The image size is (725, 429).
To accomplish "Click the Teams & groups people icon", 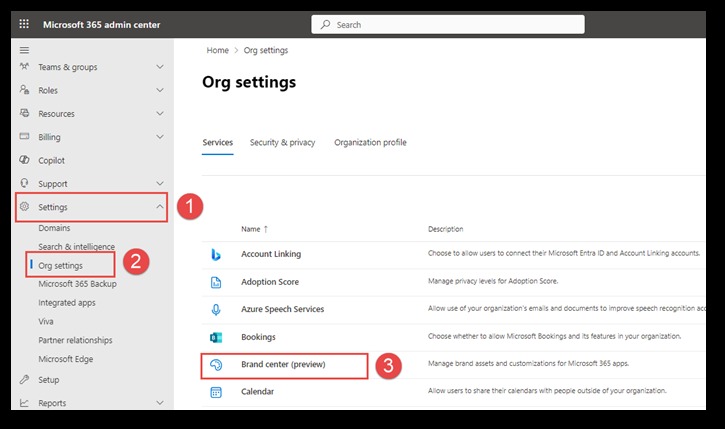I will coord(25,67).
